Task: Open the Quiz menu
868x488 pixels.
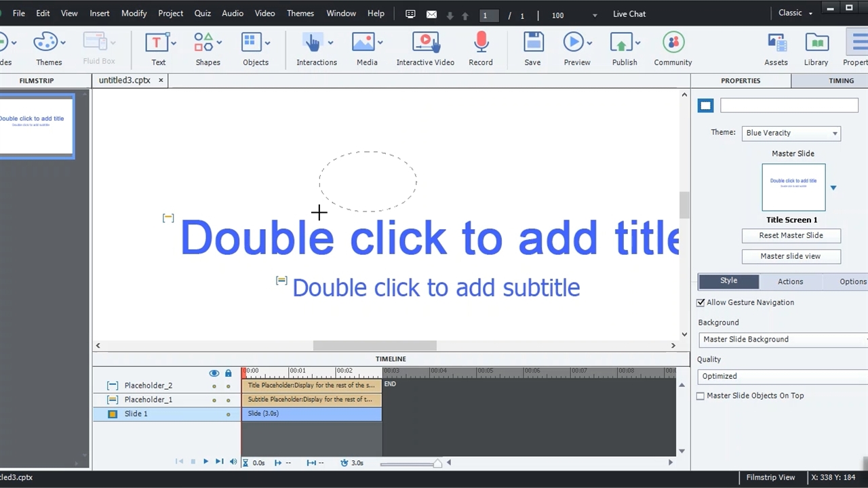Action: point(202,14)
